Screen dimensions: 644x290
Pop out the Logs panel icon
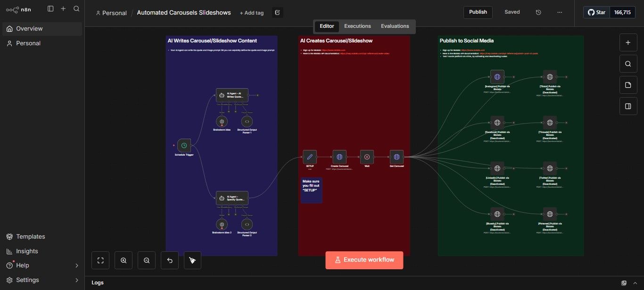click(624, 283)
